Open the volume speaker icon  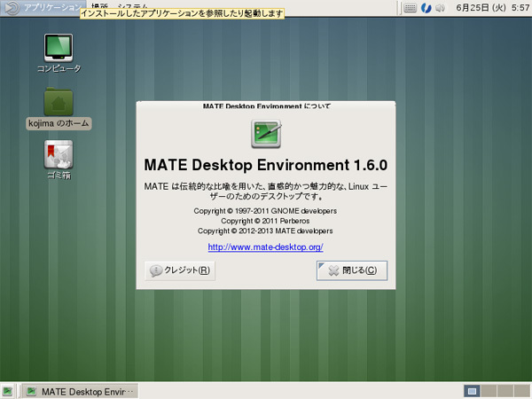coord(440,8)
